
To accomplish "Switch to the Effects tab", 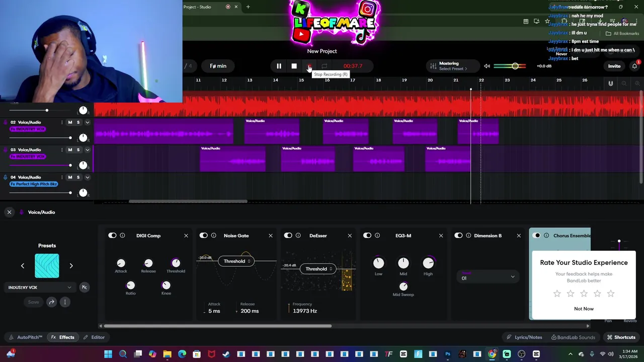I will coord(63,337).
